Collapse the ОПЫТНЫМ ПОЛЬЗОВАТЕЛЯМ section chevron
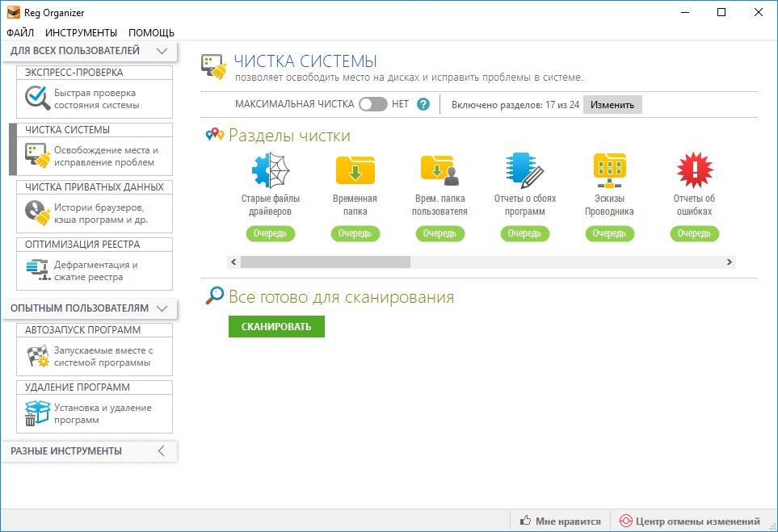This screenshot has height=532, width=778. 162,308
